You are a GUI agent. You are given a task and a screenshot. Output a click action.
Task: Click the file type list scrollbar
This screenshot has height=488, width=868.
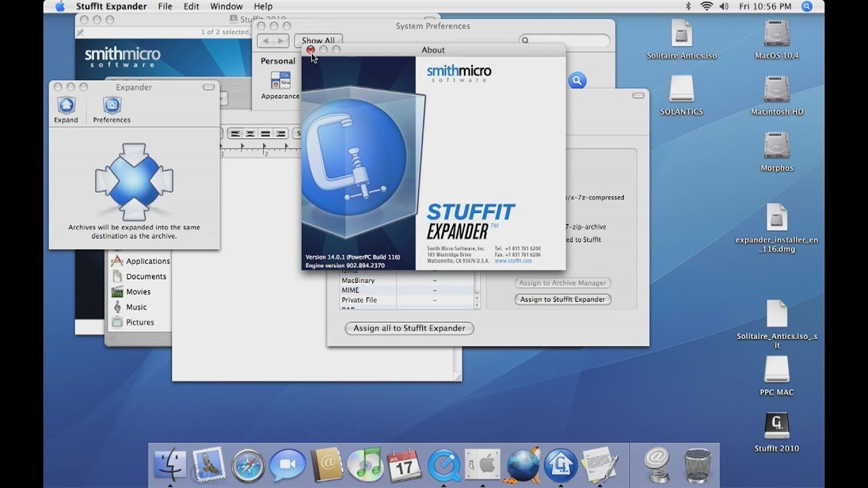pos(477,291)
